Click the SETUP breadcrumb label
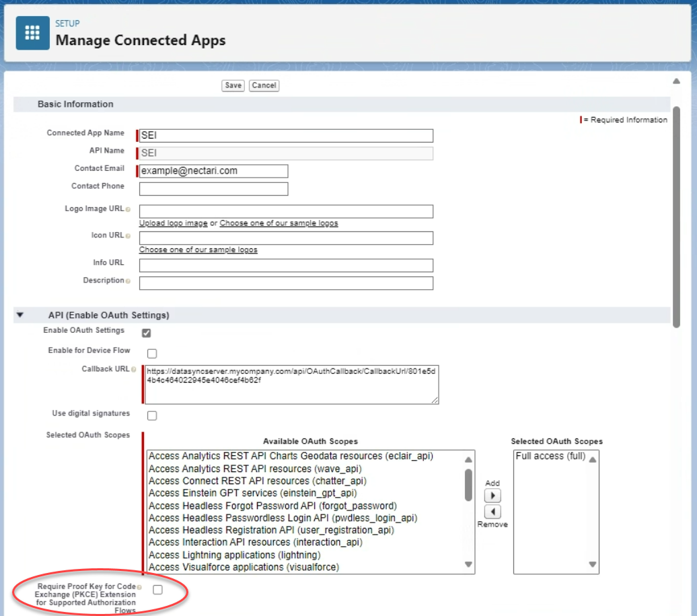This screenshot has height=616, width=697. click(x=67, y=24)
